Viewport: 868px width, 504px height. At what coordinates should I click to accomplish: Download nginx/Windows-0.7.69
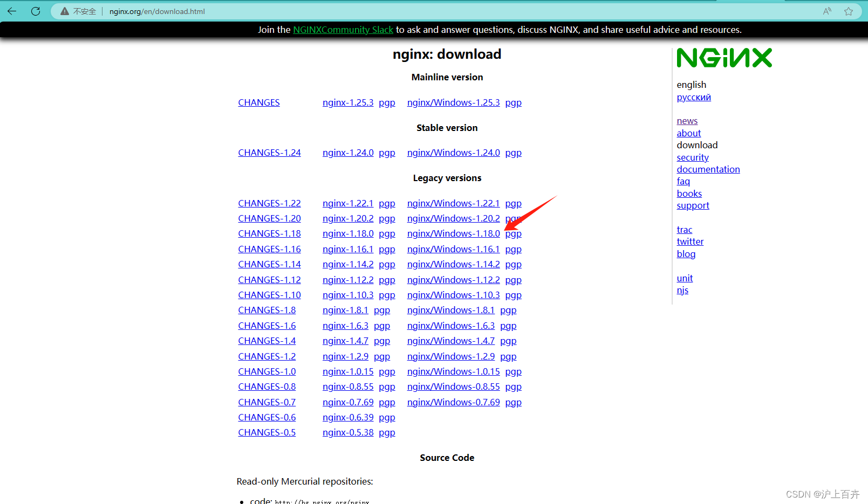(453, 402)
